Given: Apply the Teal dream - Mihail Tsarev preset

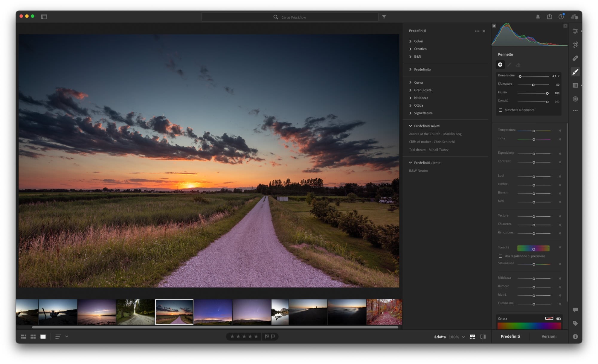Looking at the screenshot, I should pos(428,150).
